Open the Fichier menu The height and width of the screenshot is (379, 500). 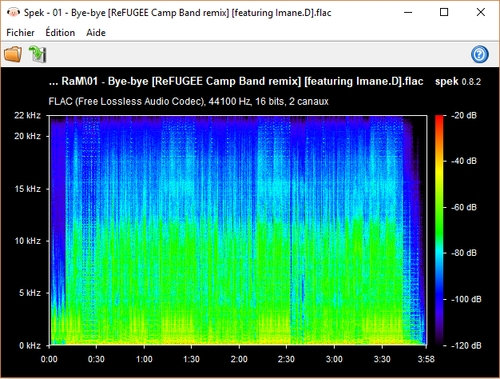(x=20, y=33)
